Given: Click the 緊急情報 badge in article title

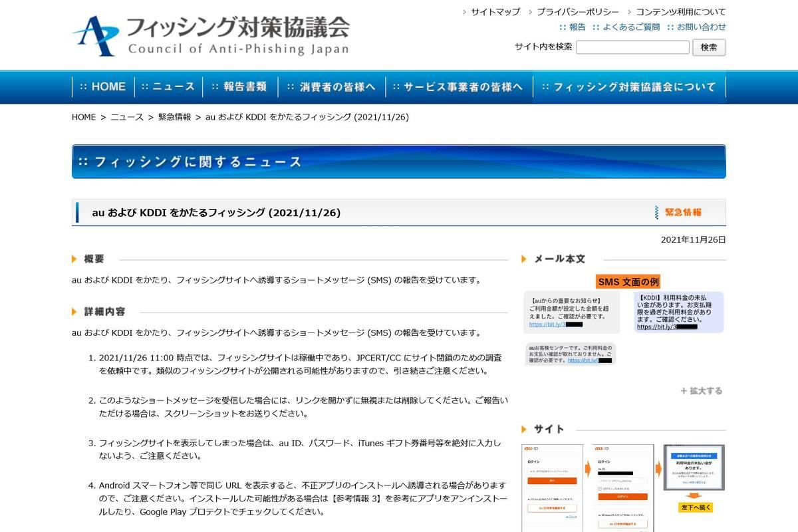Looking at the screenshot, I should pos(678,212).
